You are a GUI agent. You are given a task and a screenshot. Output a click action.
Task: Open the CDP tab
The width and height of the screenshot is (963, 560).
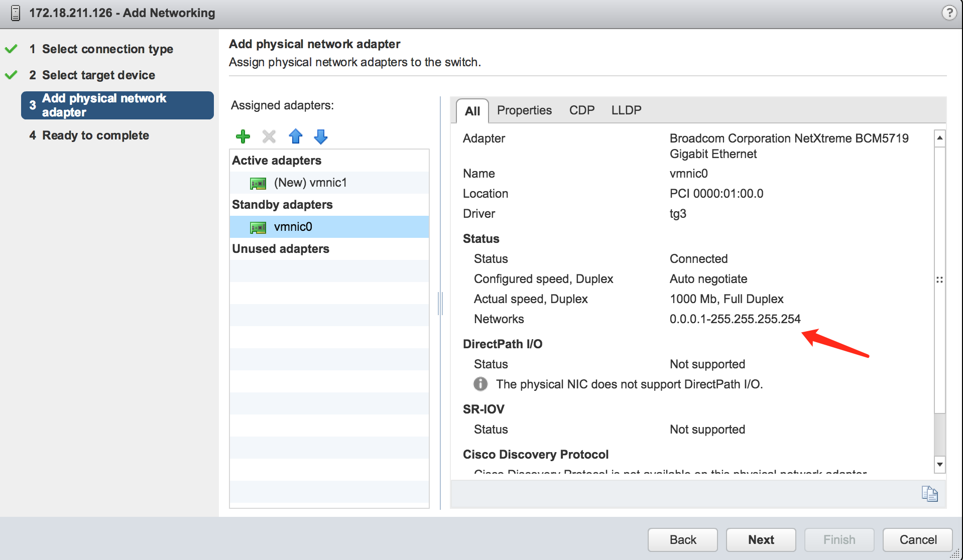click(x=581, y=110)
